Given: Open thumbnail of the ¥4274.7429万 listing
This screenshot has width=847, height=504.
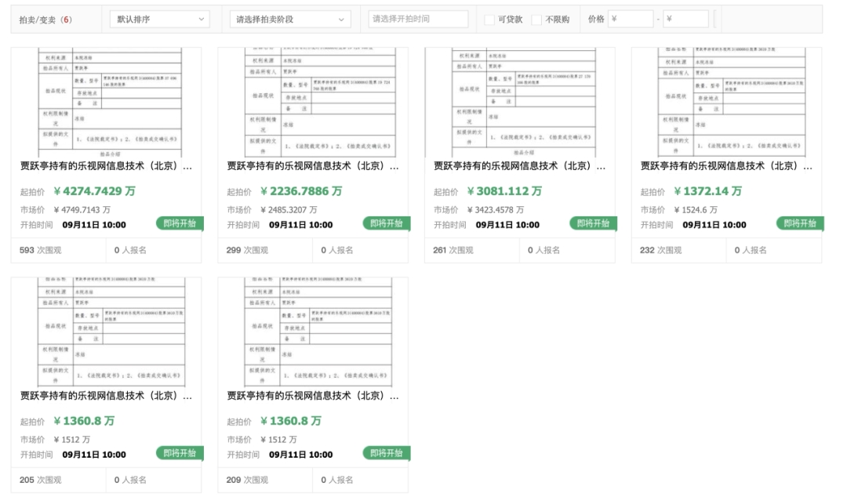Looking at the screenshot, I should pyautogui.click(x=106, y=102).
